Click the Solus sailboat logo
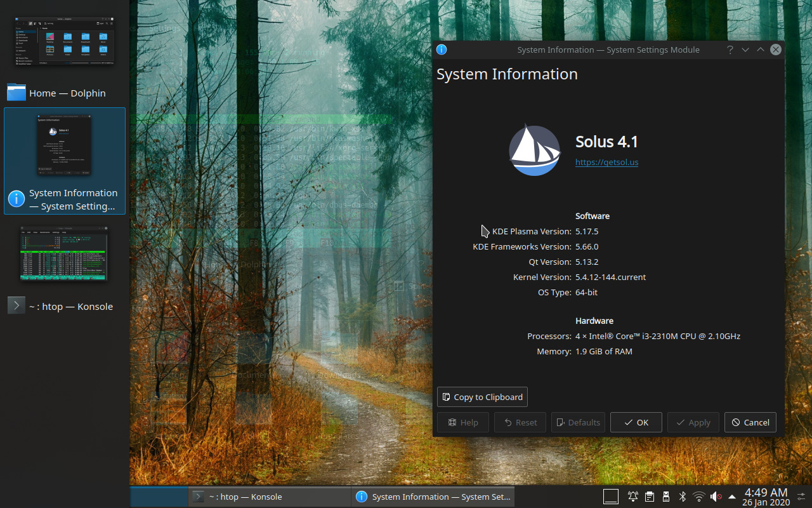 click(x=535, y=150)
